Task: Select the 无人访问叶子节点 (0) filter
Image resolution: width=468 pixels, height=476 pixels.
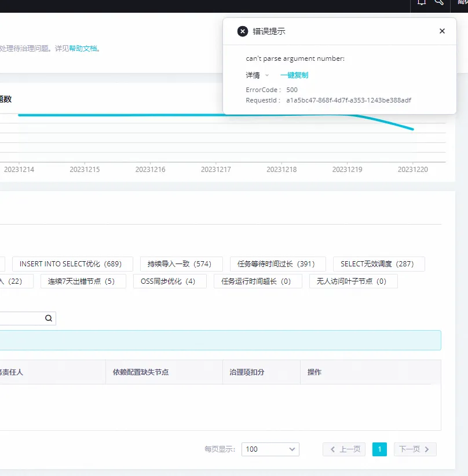Action: 353,281
